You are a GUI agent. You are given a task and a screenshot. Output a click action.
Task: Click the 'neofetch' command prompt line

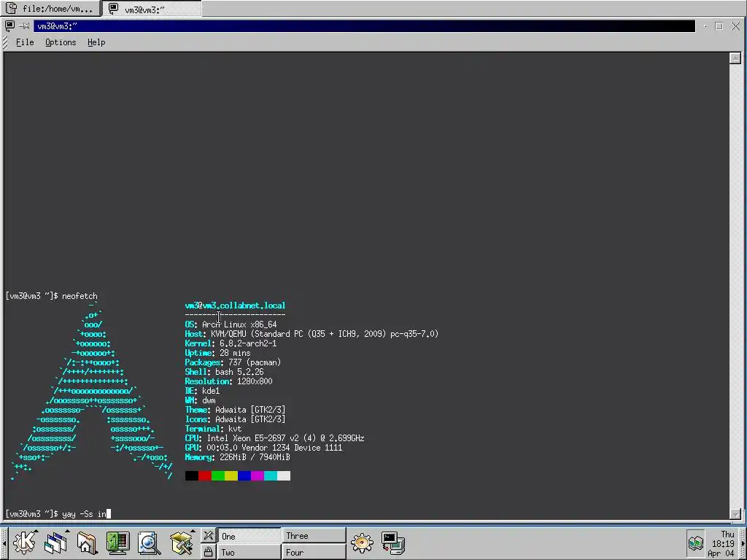point(52,296)
